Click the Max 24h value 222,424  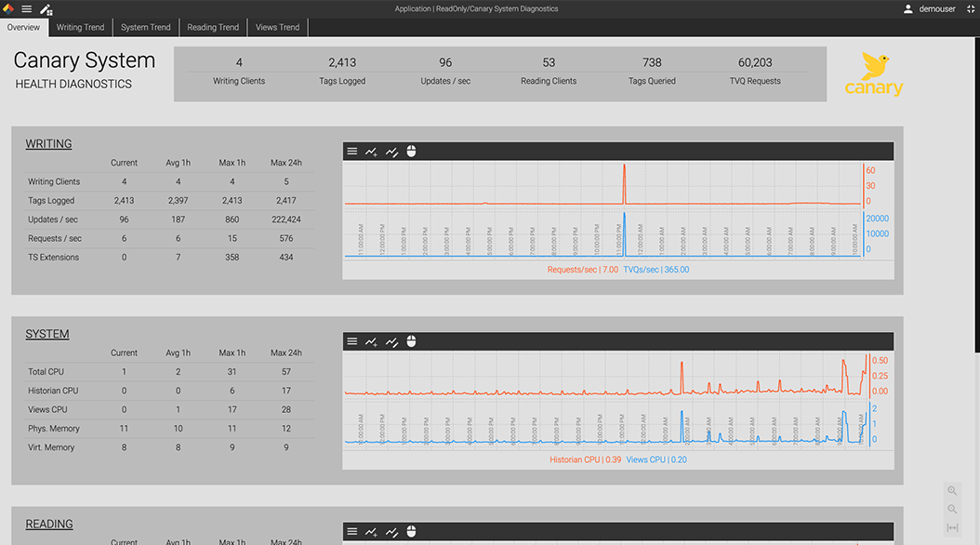pyautogui.click(x=286, y=219)
